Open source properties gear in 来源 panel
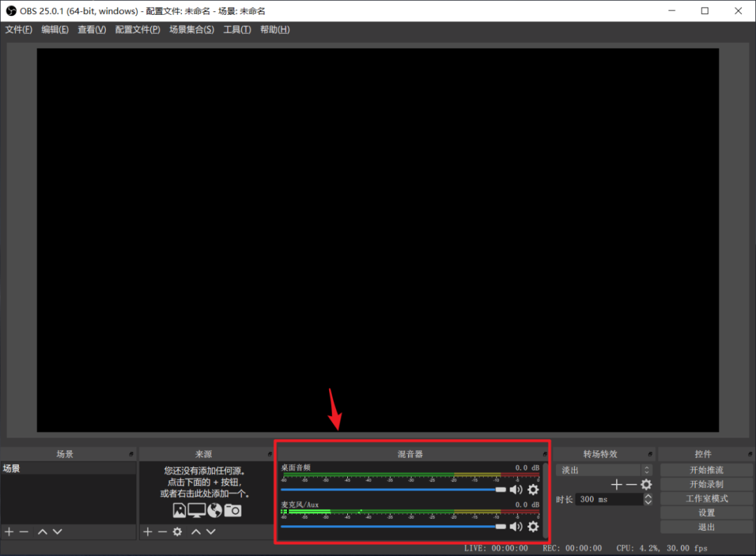The width and height of the screenshot is (756, 556). coord(177,531)
